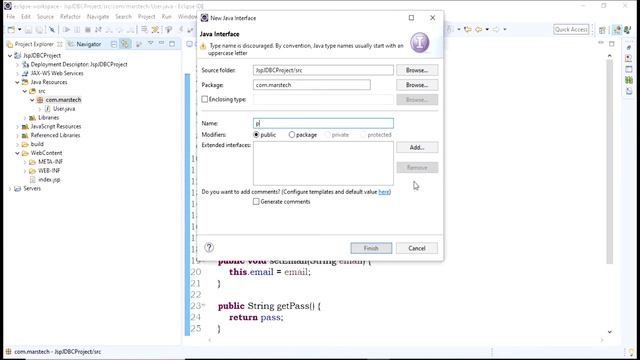This screenshot has height=360, width=640.
Task: Click the Resume (play) debug icon
Action: coord(67,29)
